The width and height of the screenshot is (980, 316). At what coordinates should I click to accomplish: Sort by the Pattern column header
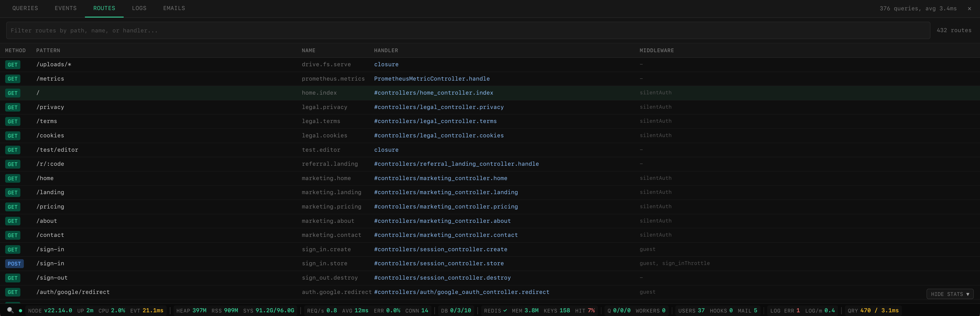tap(48, 50)
